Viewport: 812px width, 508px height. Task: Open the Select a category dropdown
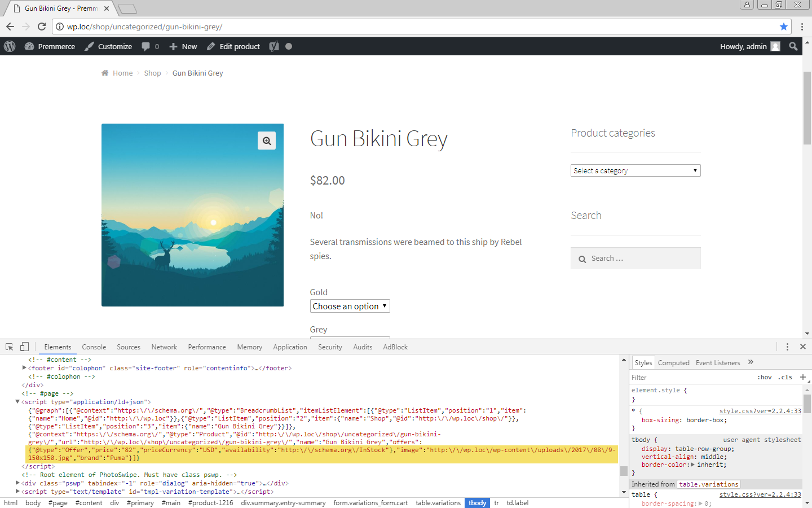tap(636, 170)
